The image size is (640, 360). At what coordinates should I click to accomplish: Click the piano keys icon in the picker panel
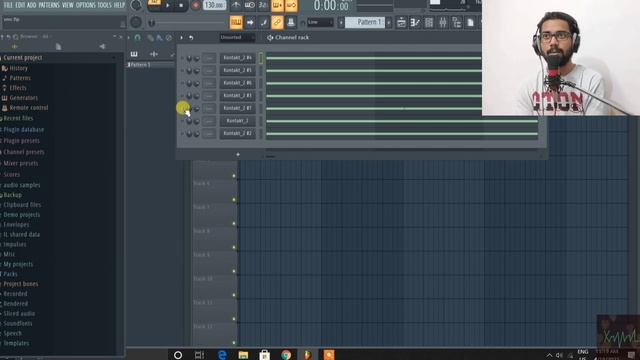(134, 54)
